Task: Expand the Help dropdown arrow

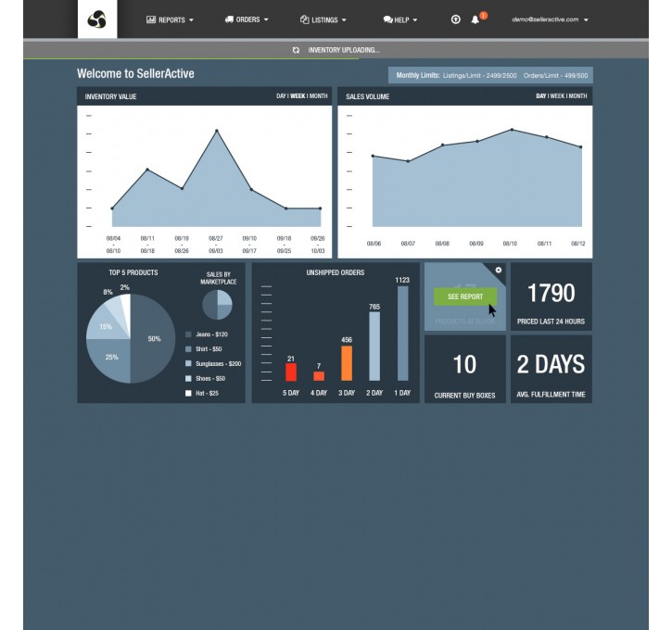Action: click(415, 20)
